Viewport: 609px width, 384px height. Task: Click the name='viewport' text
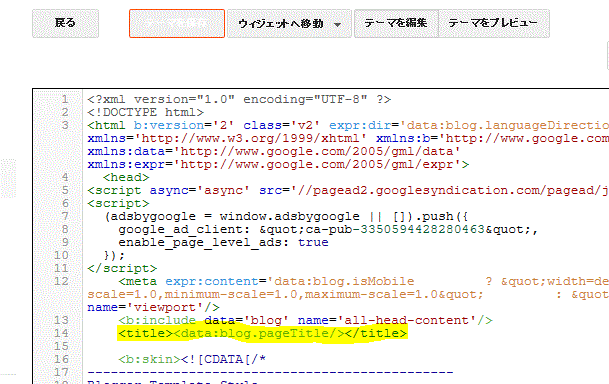(x=153, y=308)
